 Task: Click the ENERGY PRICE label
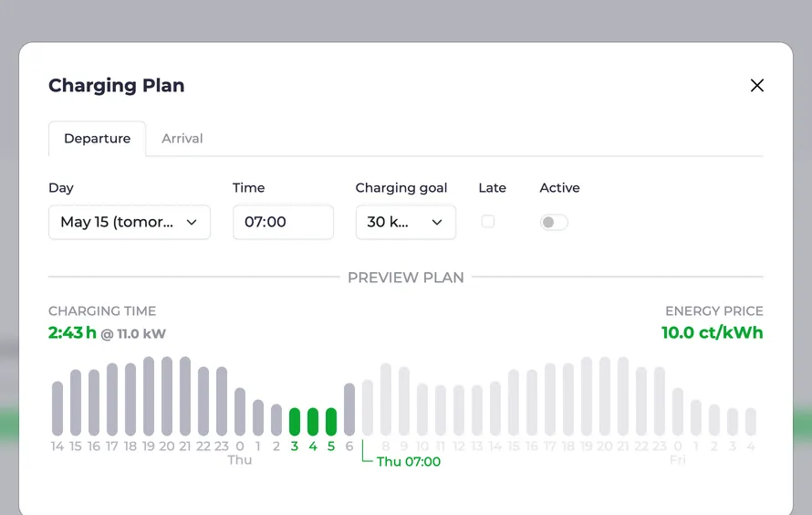click(x=714, y=310)
